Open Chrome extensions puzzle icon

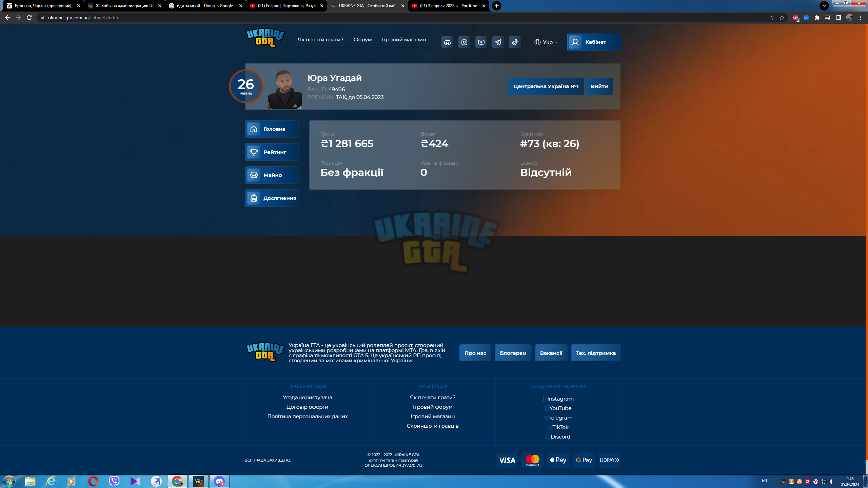(817, 18)
